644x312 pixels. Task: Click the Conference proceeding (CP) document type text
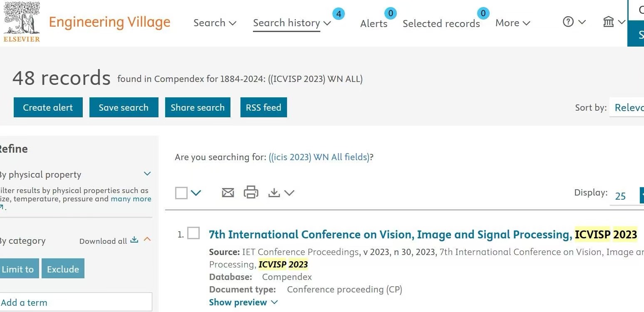coord(344,290)
